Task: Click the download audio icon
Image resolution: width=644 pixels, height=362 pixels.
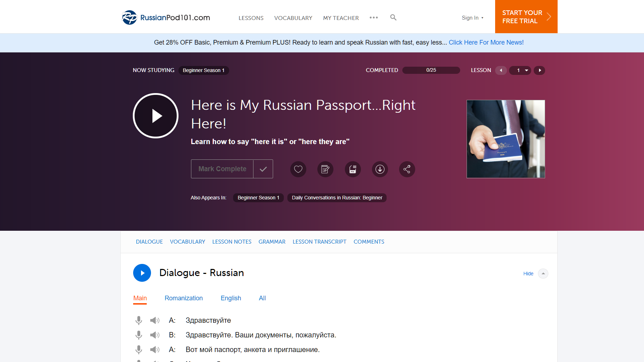Action: (379, 169)
